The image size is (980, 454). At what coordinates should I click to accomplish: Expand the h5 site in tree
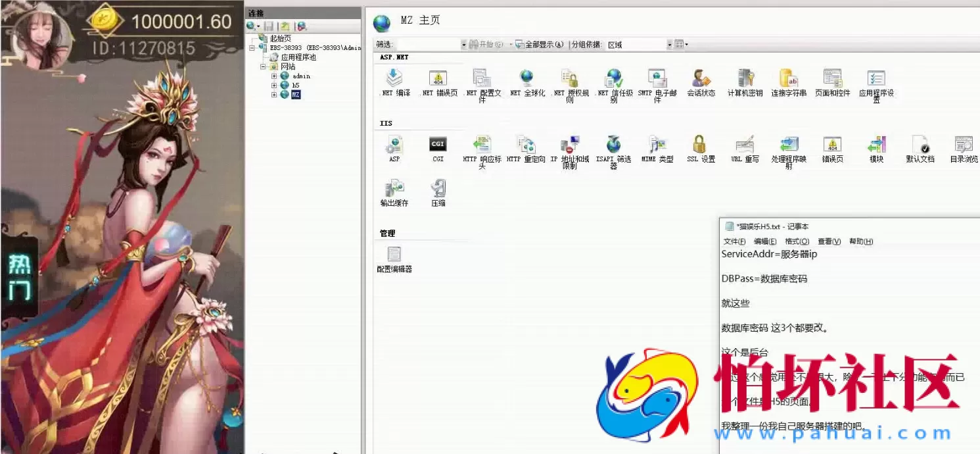click(x=275, y=85)
